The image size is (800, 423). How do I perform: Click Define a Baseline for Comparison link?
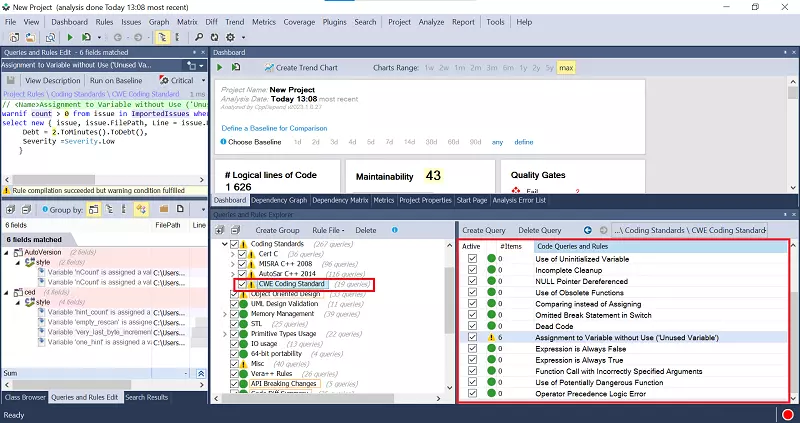pos(274,128)
